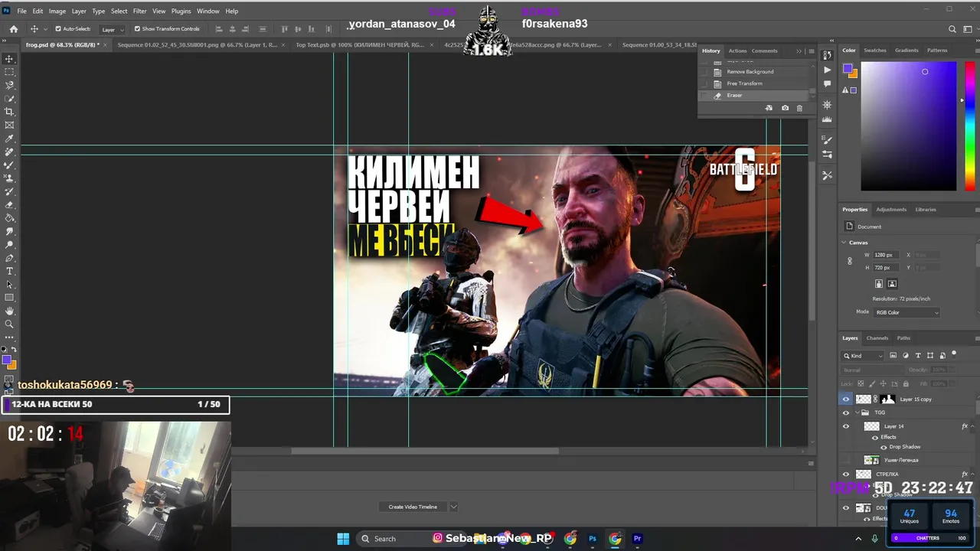
Task: Open Windows Start button on taskbar
Action: [343, 539]
